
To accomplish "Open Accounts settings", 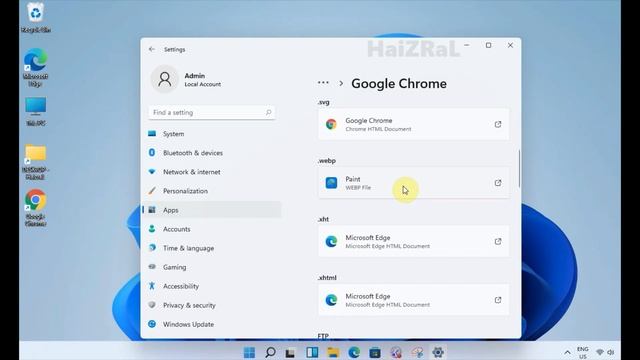I will [x=211, y=229].
